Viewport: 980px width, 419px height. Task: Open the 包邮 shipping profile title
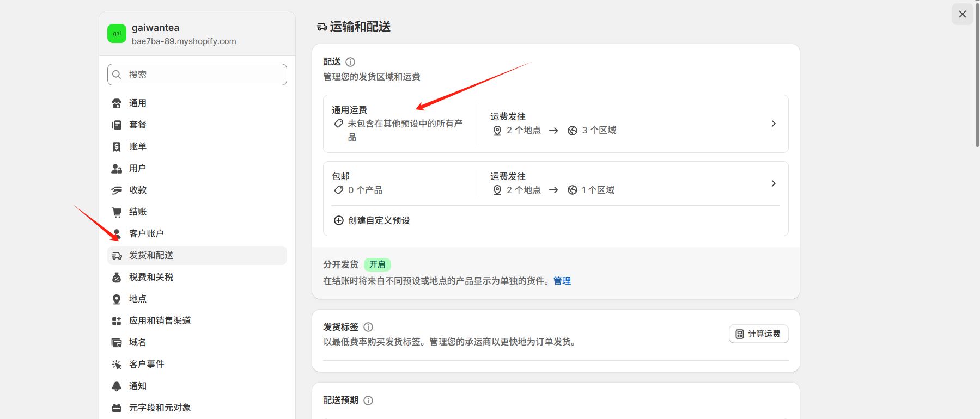click(x=340, y=176)
